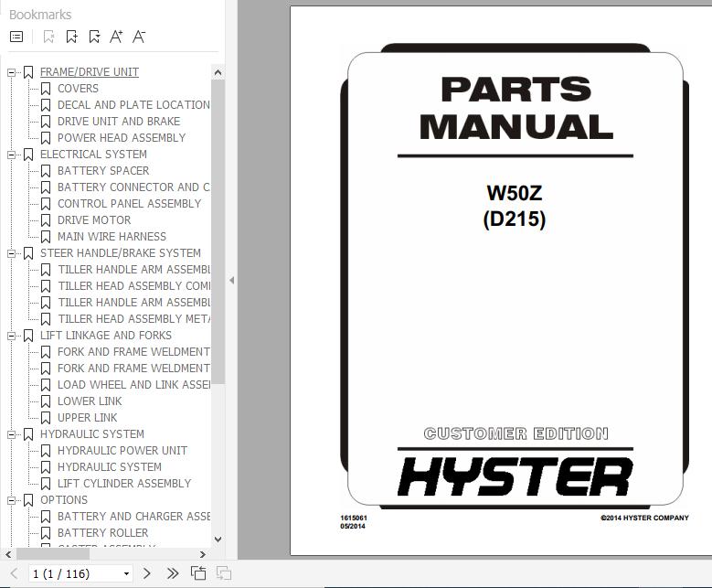The image size is (712, 588).
Task: Open HYDRAULIC POWER UNIT bookmark
Action: pos(122,450)
